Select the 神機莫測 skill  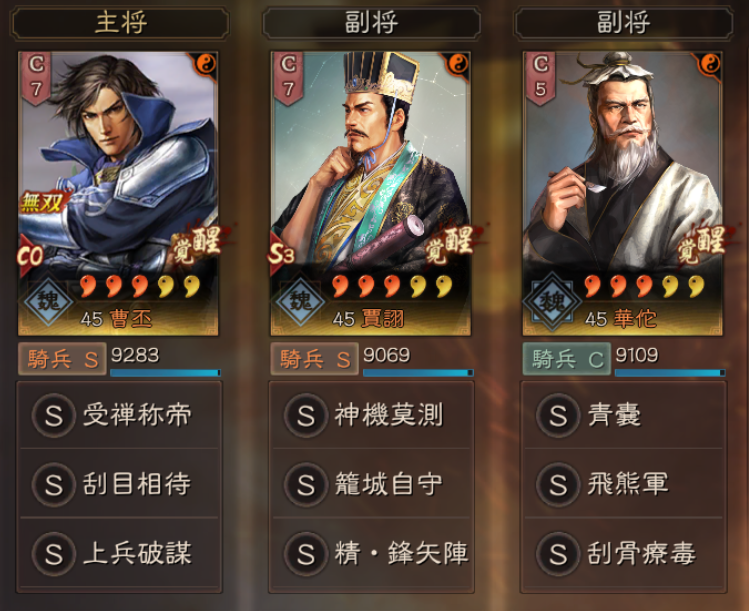point(371,415)
